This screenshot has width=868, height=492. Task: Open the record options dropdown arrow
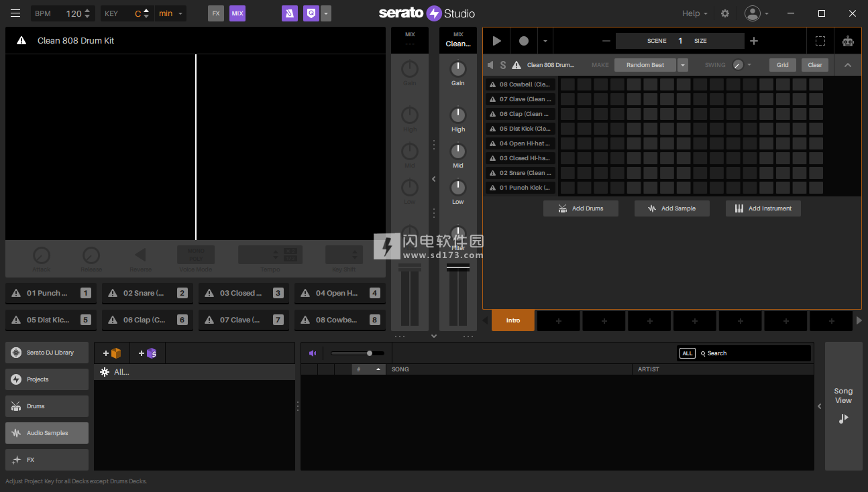[545, 41]
